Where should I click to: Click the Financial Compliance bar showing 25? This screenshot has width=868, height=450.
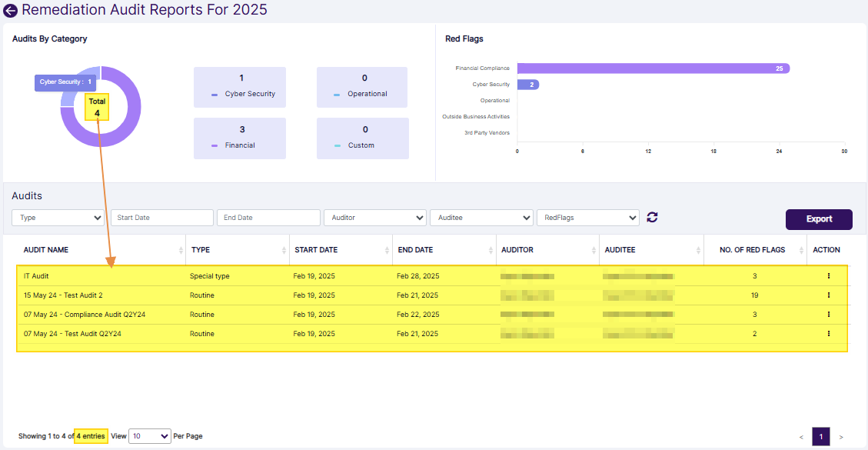[653, 68]
